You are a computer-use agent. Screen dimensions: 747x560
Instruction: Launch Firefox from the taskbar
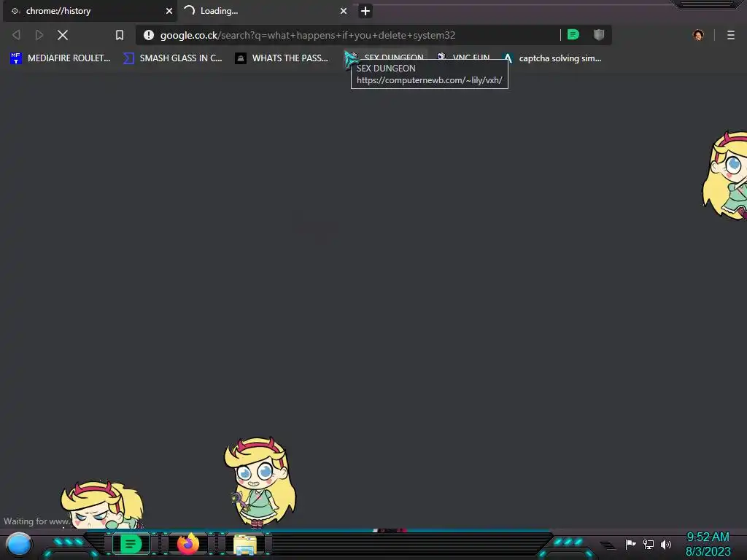tap(188, 544)
